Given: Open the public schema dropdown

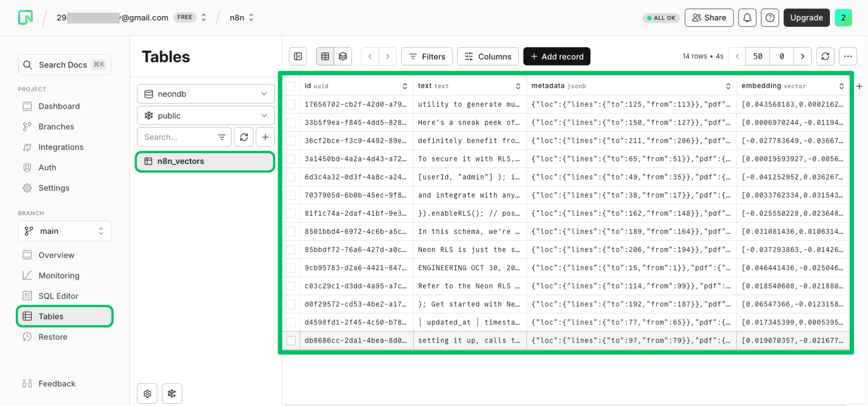Looking at the screenshot, I should point(206,116).
